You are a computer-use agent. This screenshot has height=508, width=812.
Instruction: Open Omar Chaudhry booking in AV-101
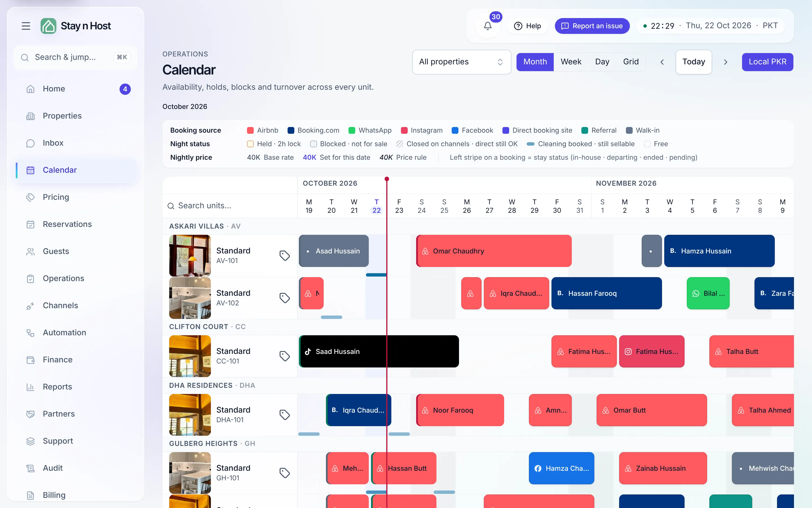coord(494,251)
